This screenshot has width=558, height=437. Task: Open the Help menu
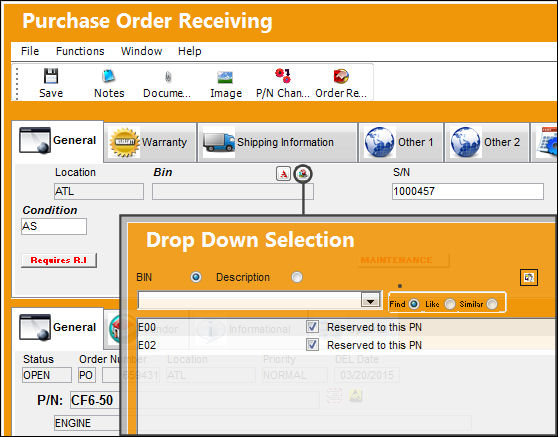[x=190, y=51]
